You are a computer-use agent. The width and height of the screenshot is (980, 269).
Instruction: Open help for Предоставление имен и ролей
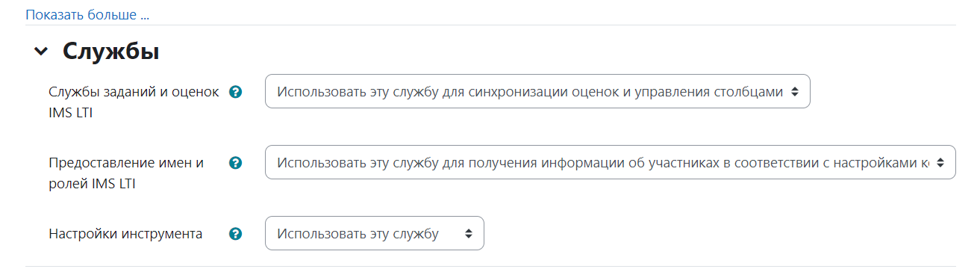coord(236,163)
